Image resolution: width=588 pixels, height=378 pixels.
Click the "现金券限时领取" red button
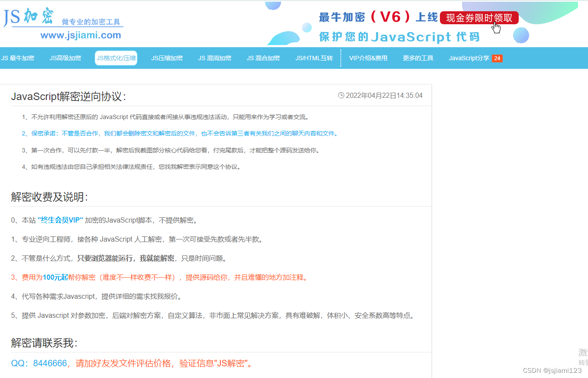tap(479, 17)
